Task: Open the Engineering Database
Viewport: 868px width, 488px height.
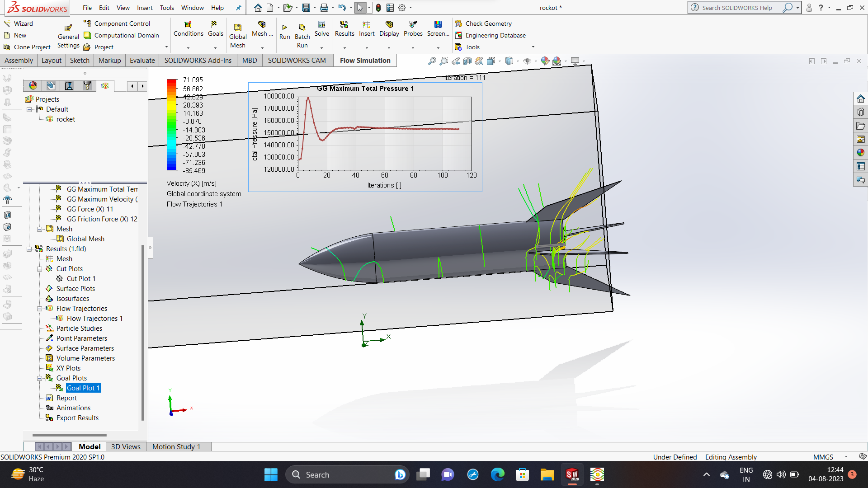Action: coord(495,35)
